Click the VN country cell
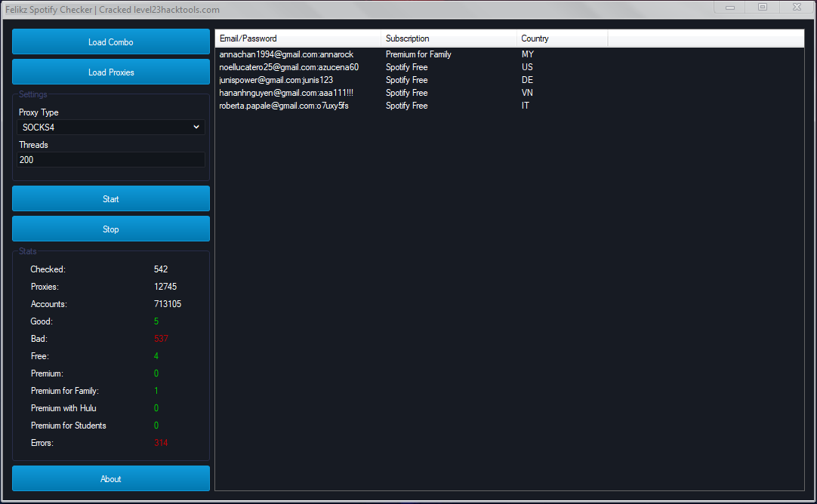The image size is (817, 504). (527, 93)
